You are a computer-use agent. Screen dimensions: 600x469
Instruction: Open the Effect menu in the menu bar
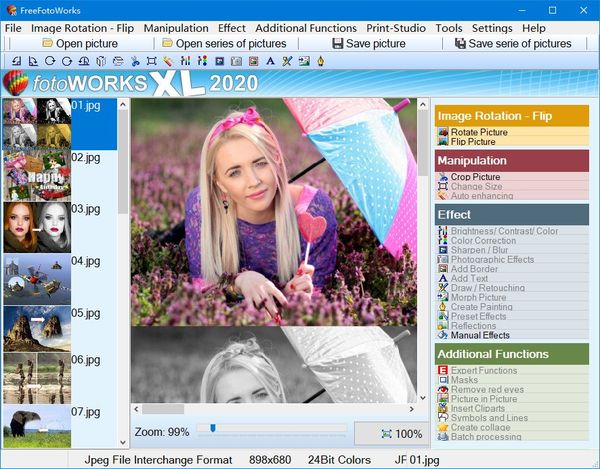click(232, 28)
